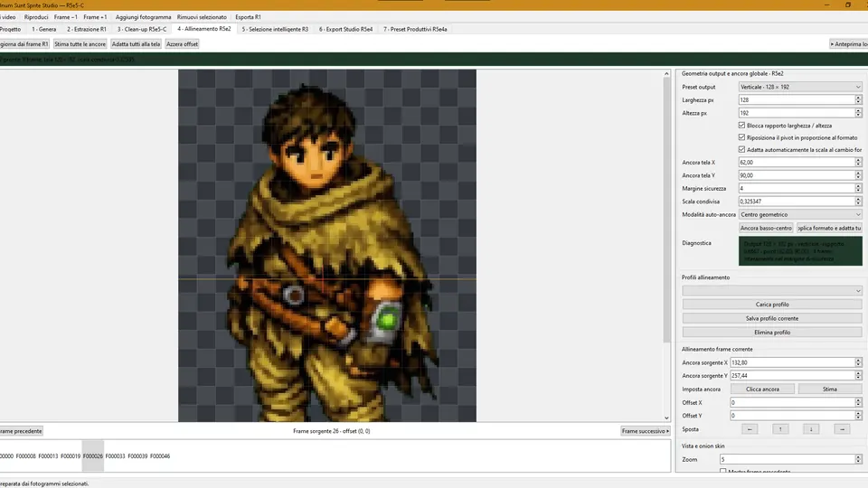The height and width of the screenshot is (488, 868).
Task: Click the Offset X stepper arrows
Action: pyautogui.click(x=858, y=402)
